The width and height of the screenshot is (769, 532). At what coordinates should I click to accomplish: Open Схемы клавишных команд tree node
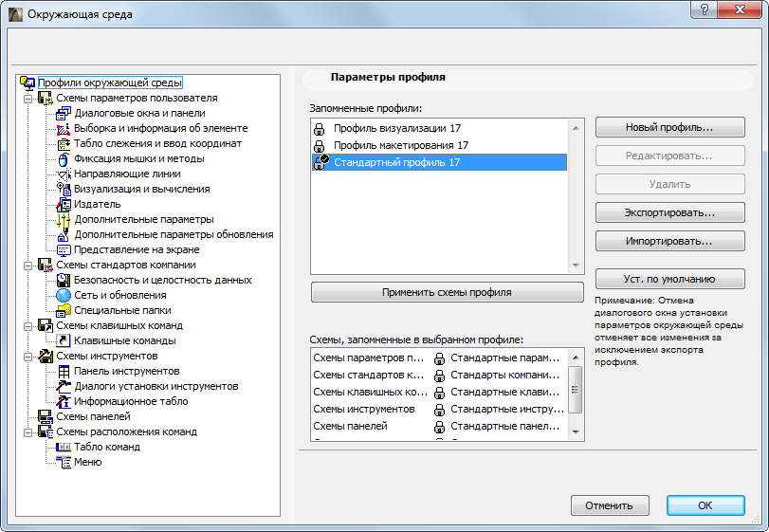[x=119, y=325]
